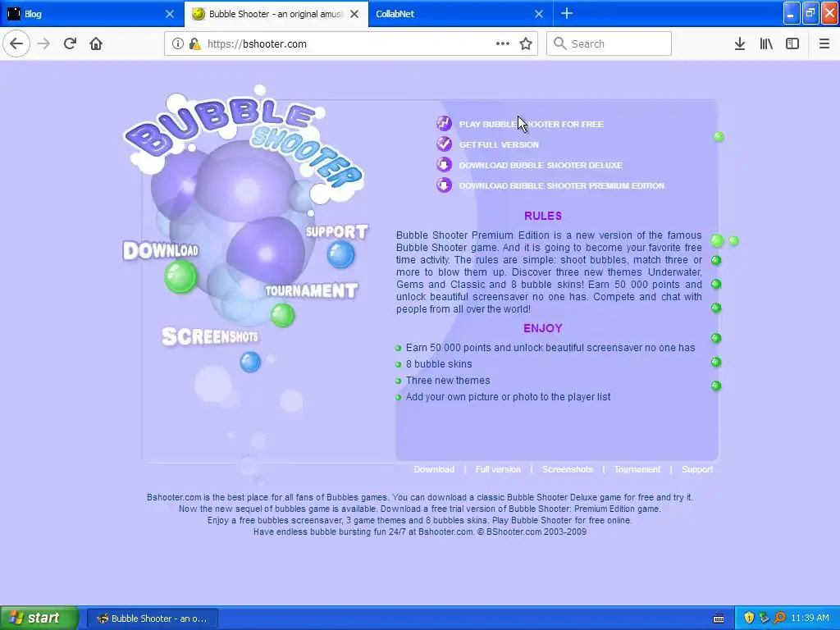Reload the current page
The width and height of the screenshot is (840, 630).
click(70, 43)
